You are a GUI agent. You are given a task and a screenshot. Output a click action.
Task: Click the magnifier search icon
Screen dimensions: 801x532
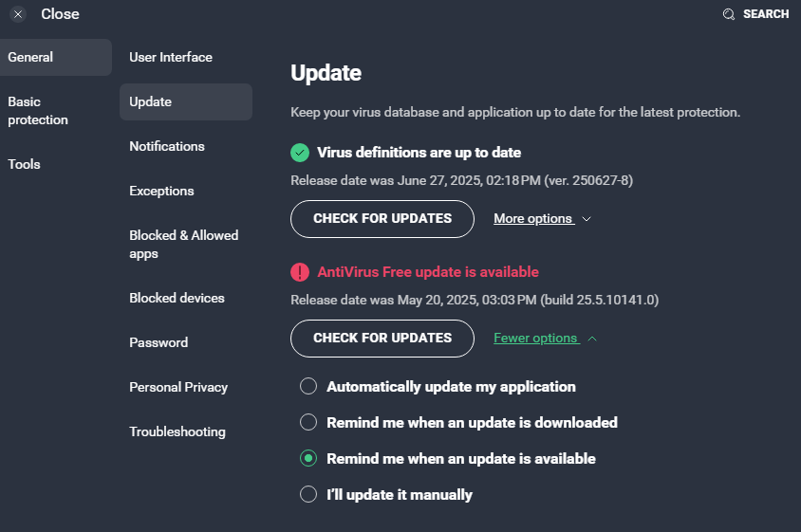[729, 14]
